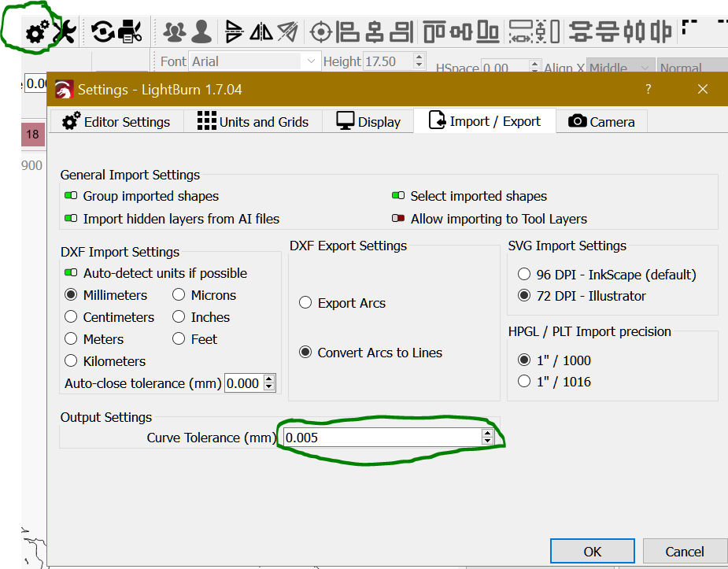Click the Move to Upper Left corner icon
Screen dimensions: 728x569
click(x=690, y=28)
